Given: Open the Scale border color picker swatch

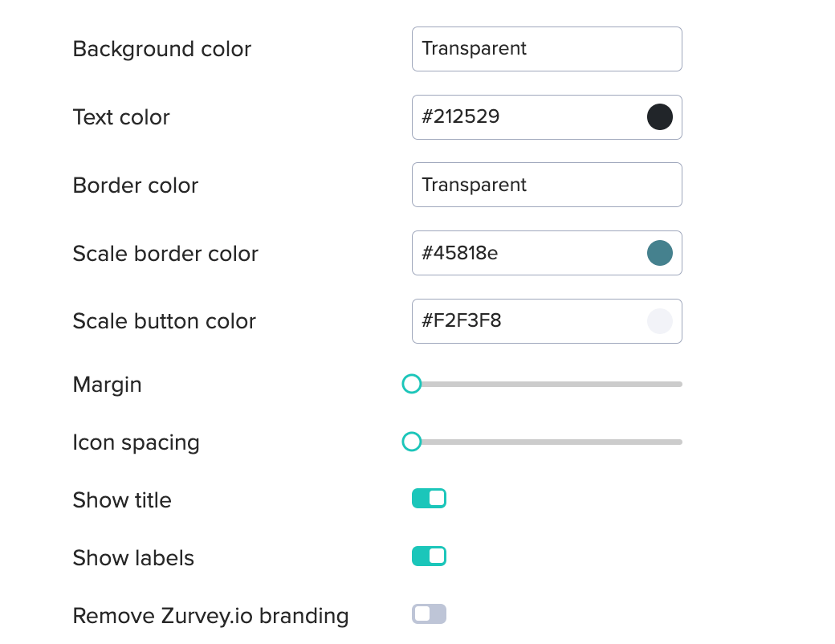Looking at the screenshot, I should 659,252.
